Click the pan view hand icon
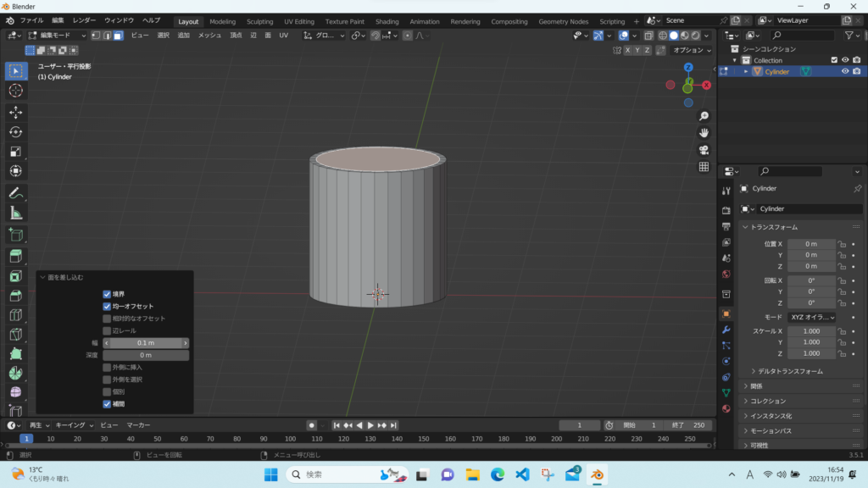 tap(704, 133)
